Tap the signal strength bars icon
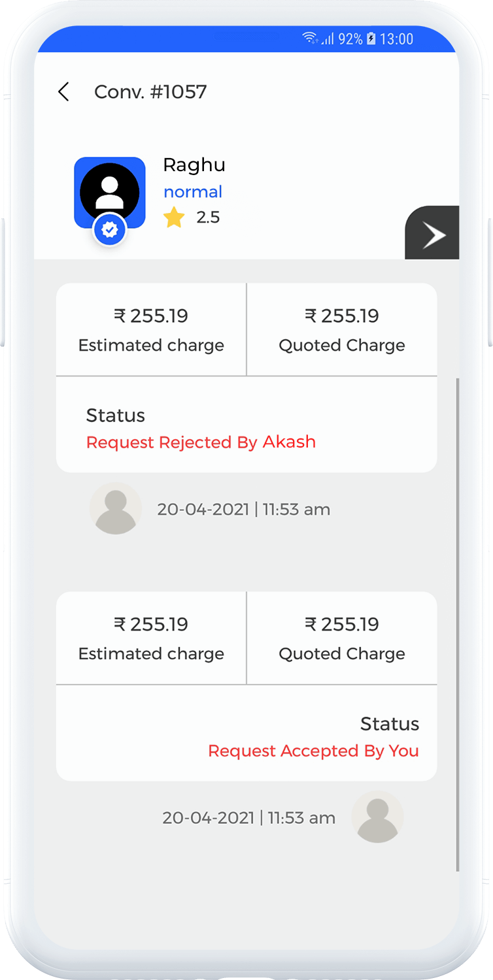This screenshot has width=493, height=980. click(x=327, y=39)
